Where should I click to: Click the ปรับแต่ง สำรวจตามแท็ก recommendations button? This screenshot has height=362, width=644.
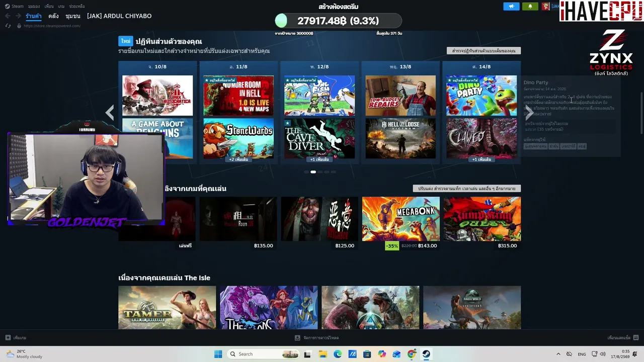(x=467, y=189)
